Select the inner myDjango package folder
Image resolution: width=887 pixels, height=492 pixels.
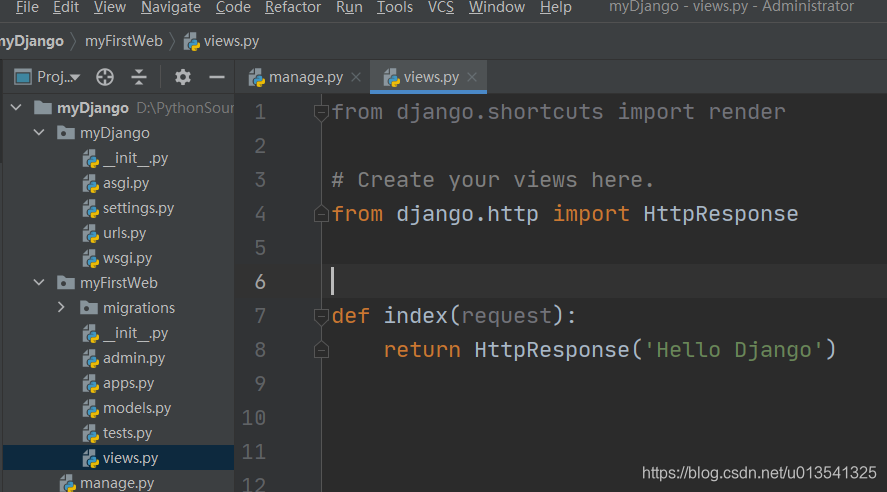(x=115, y=133)
